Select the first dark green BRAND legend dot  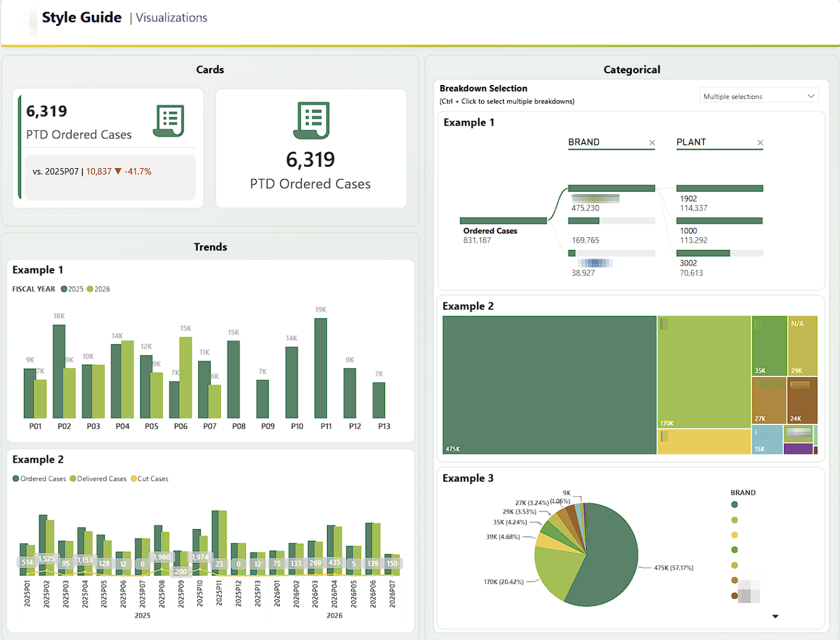click(734, 504)
